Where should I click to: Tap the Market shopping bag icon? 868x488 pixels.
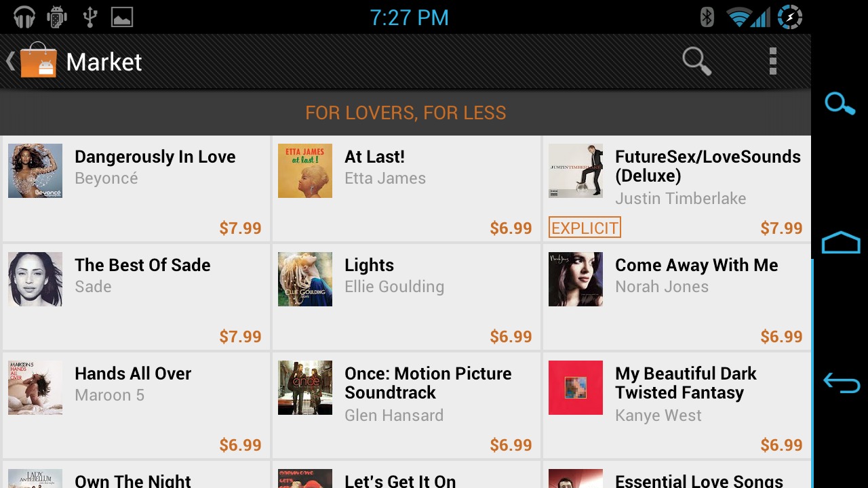pyautogui.click(x=38, y=61)
